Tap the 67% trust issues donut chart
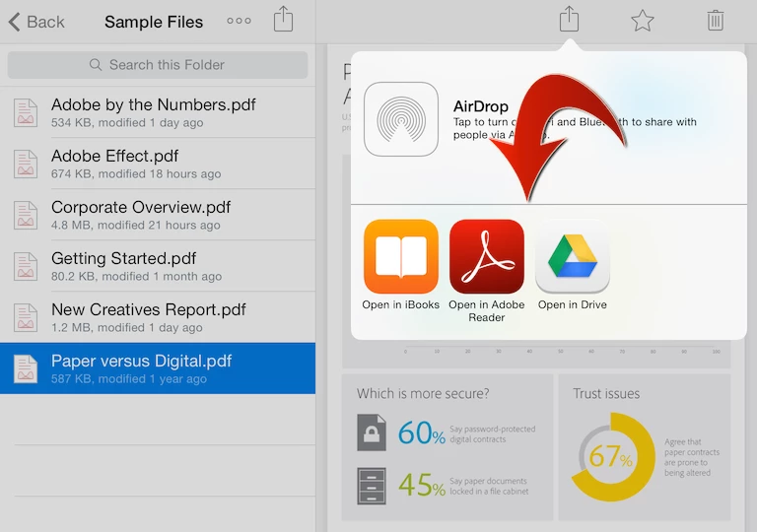 (613, 457)
